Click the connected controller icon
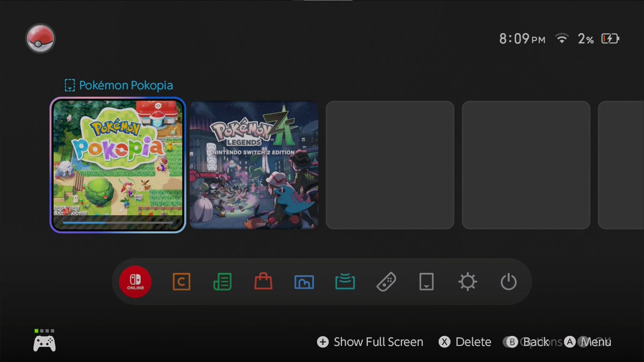The image size is (644, 362). pyautogui.click(x=44, y=342)
